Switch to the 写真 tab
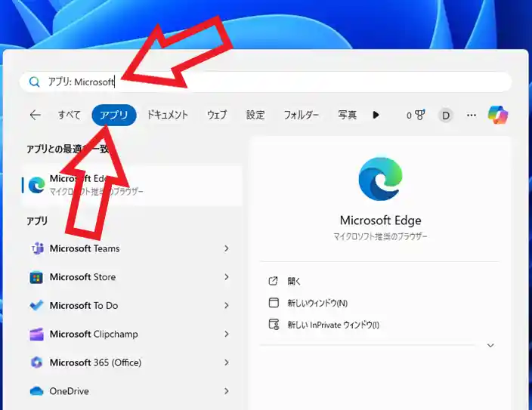This screenshot has width=532, height=410. (347, 115)
